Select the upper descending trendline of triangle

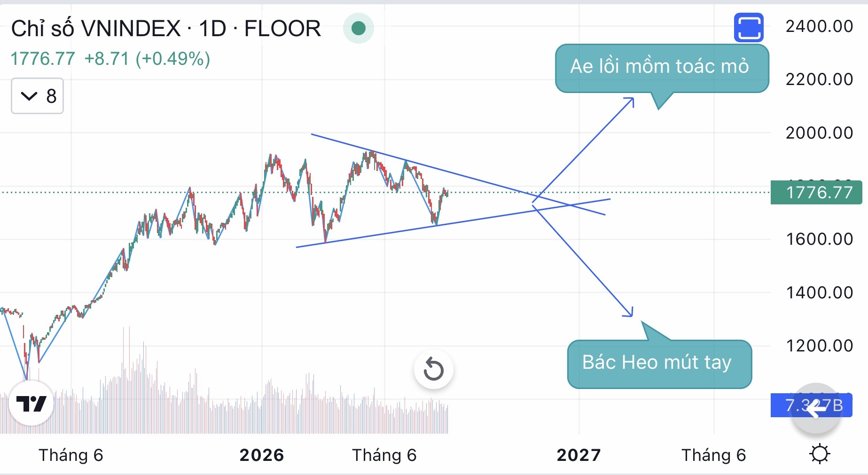458,174
